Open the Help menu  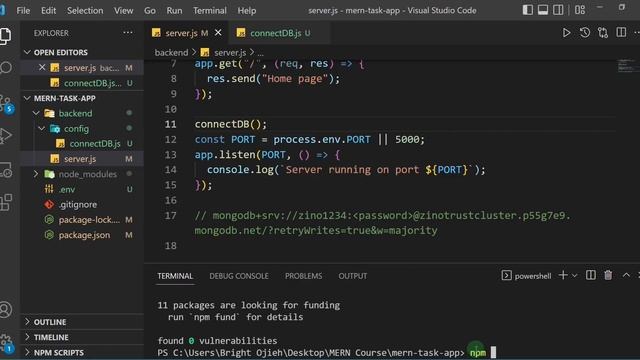click(247, 10)
